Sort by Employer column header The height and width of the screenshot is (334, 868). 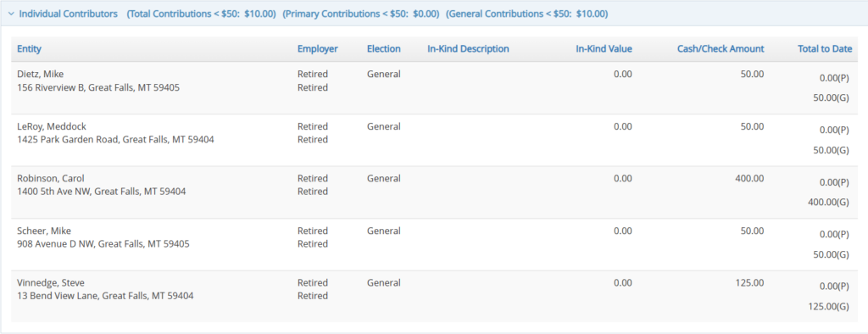coord(318,48)
